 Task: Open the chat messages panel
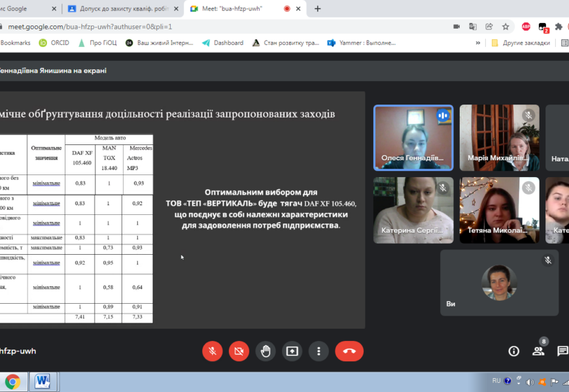(x=562, y=351)
